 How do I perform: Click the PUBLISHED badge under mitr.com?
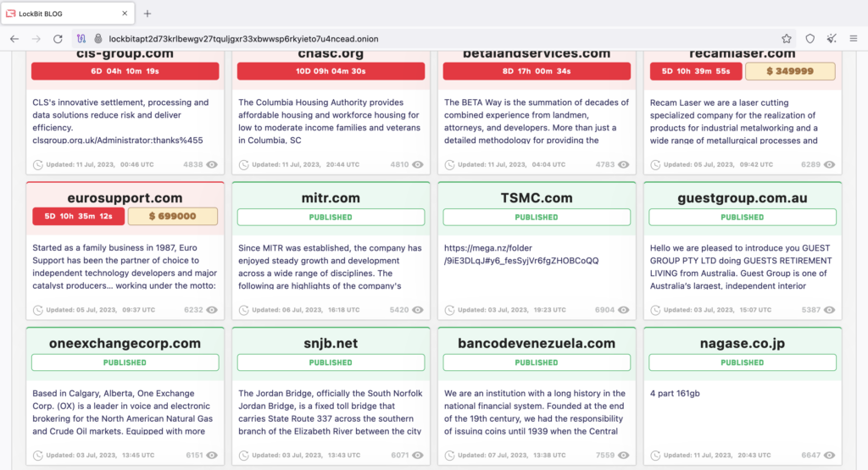coord(331,218)
